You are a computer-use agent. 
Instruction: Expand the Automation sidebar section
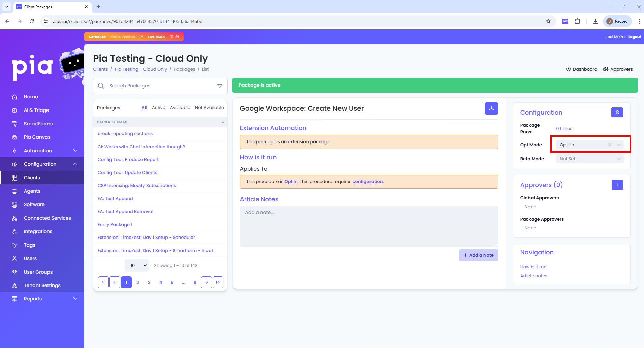click(75, 151)
